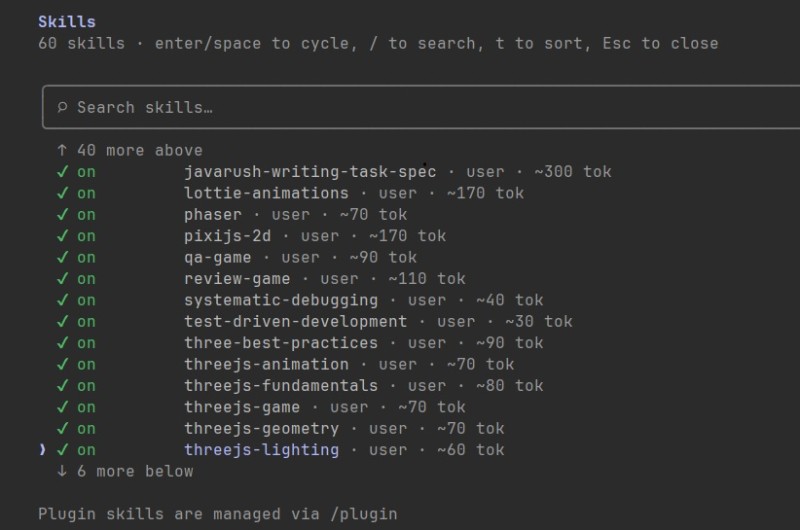Image resolution: width=800 pixels, height=530 pixels.
Task: Select the qa-game skill name
Action: (218, 258)
